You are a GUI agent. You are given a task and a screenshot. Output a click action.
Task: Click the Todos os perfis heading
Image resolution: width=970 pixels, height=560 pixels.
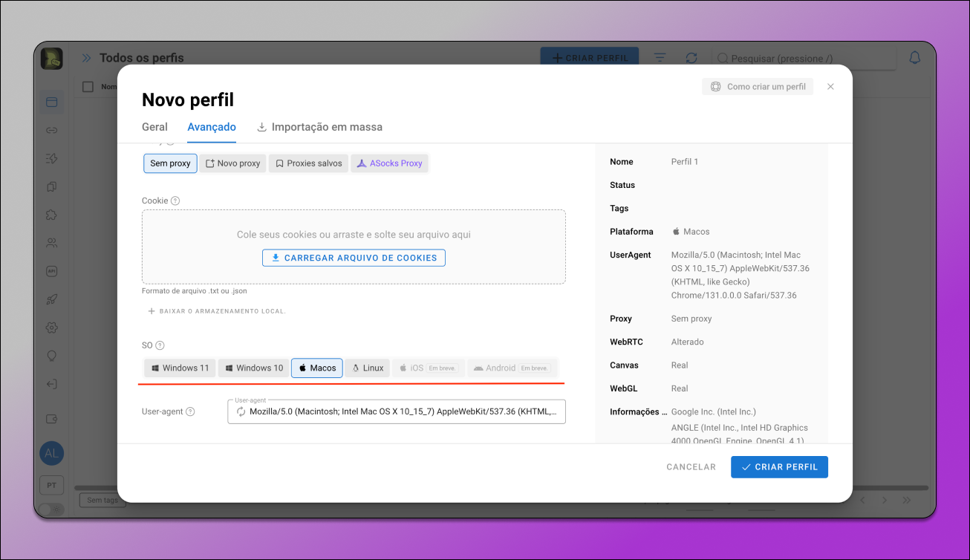click(141, 58)
